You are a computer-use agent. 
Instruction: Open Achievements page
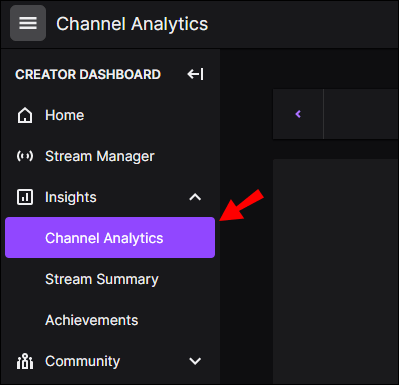(x=92, y=320)
